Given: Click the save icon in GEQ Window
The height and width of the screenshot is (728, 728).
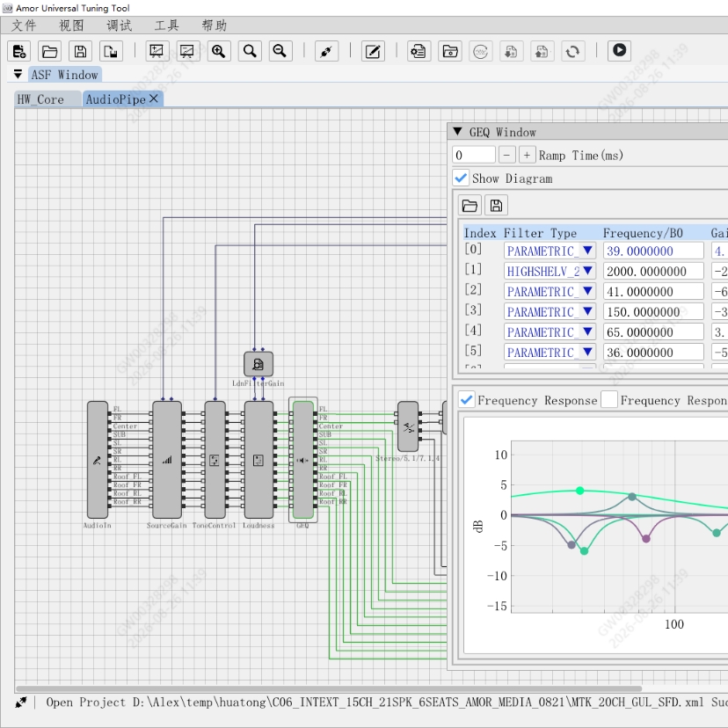Looking at the screenshot, I should (x=496, y=205).
